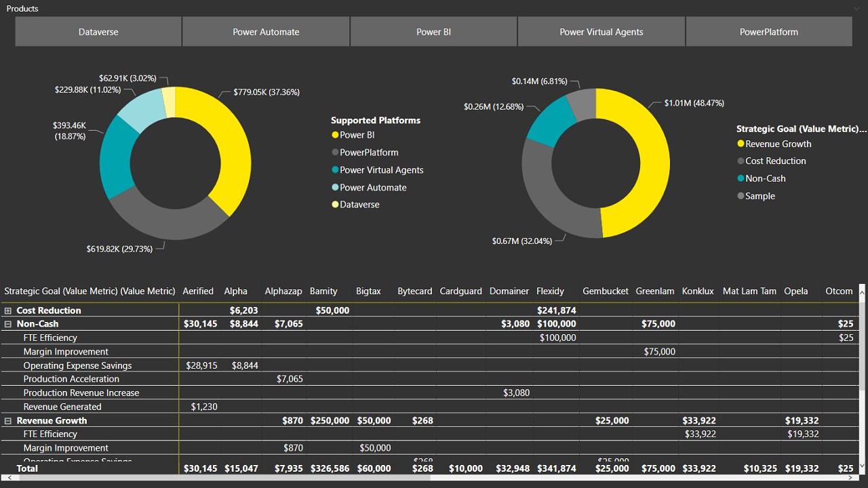This screenshot has height=488, width=868.
Task: Select the PowerPlatform slicer button
Action: click(x=769, y=32)
